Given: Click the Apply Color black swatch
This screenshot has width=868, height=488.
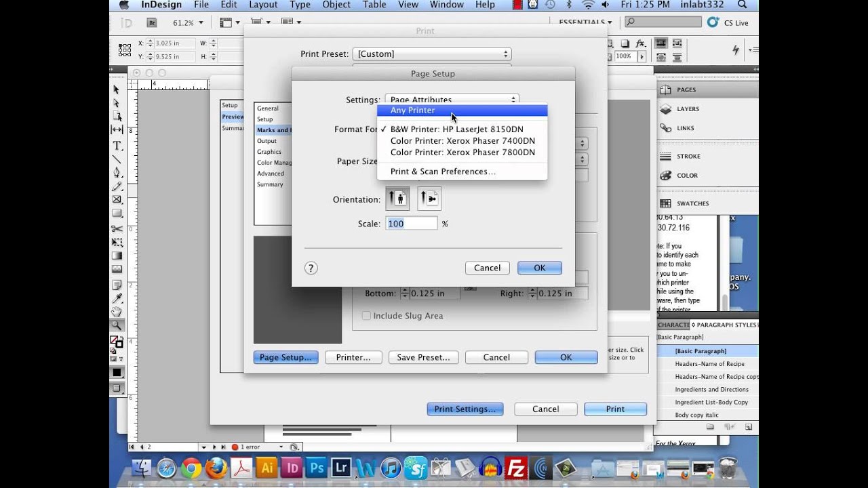Looking at the screenshot, I should [x=117, y=372].
